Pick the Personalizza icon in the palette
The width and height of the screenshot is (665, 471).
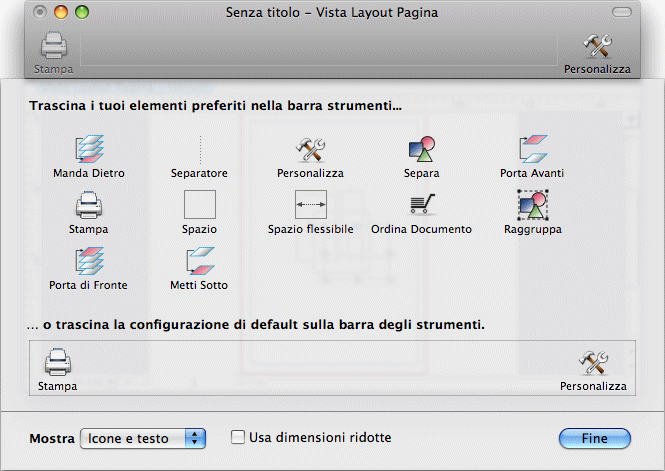[x=310, y=150]
